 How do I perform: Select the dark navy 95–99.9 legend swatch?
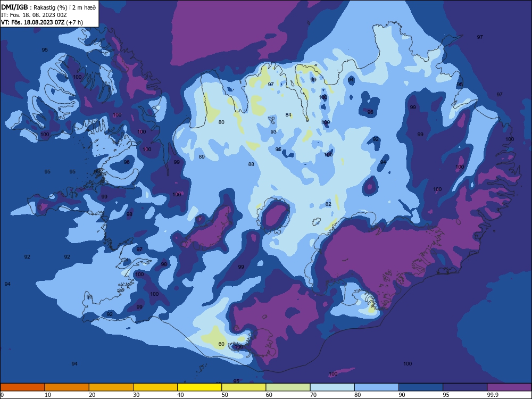click(465, 387)
